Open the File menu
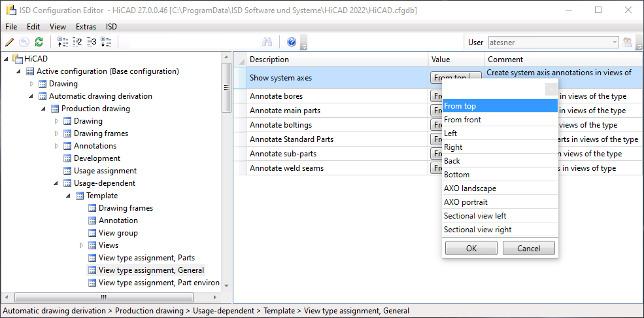Image resolution: width=644 pixels, height=318 pixels. [x=11, y=27]
